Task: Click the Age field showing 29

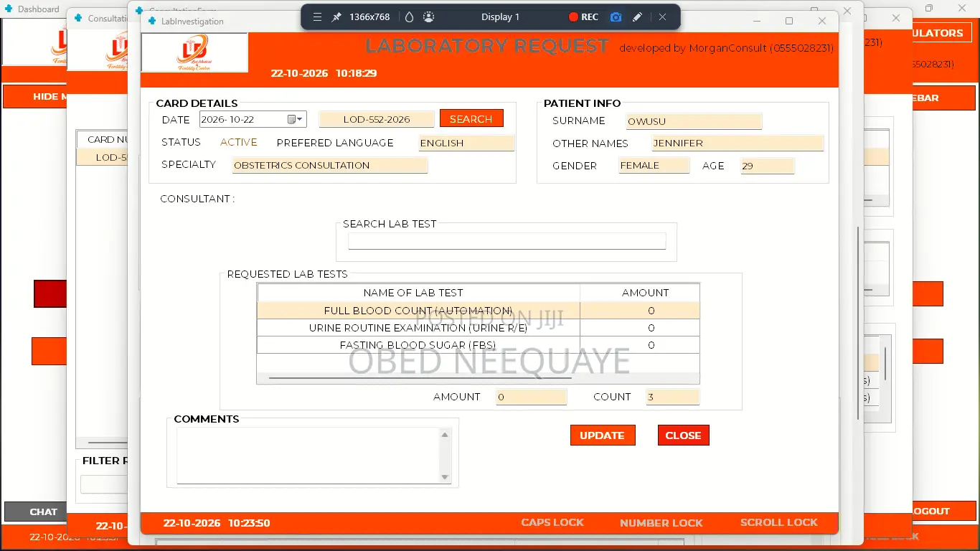Action: 768,166
